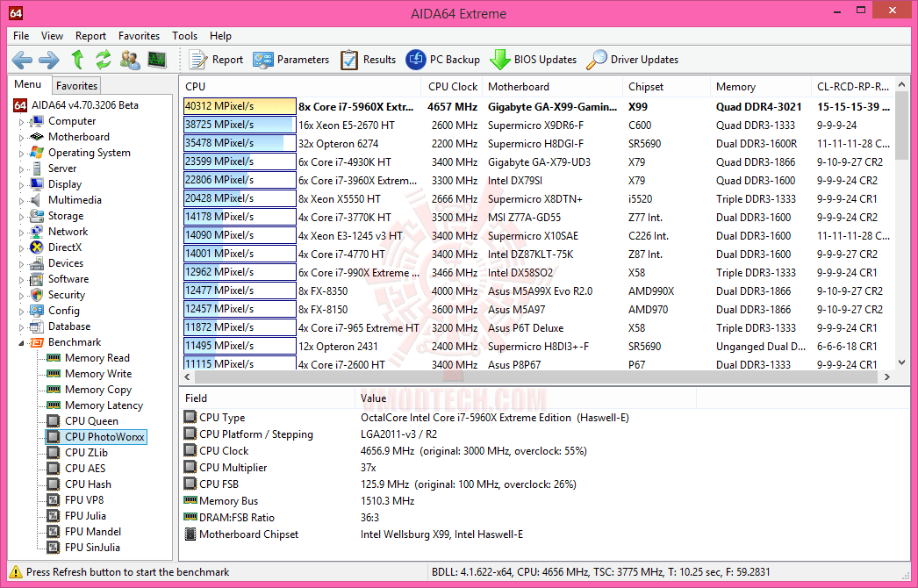
Task: Start benchmark with the green Refresh icon
Action: coord(104,59)
